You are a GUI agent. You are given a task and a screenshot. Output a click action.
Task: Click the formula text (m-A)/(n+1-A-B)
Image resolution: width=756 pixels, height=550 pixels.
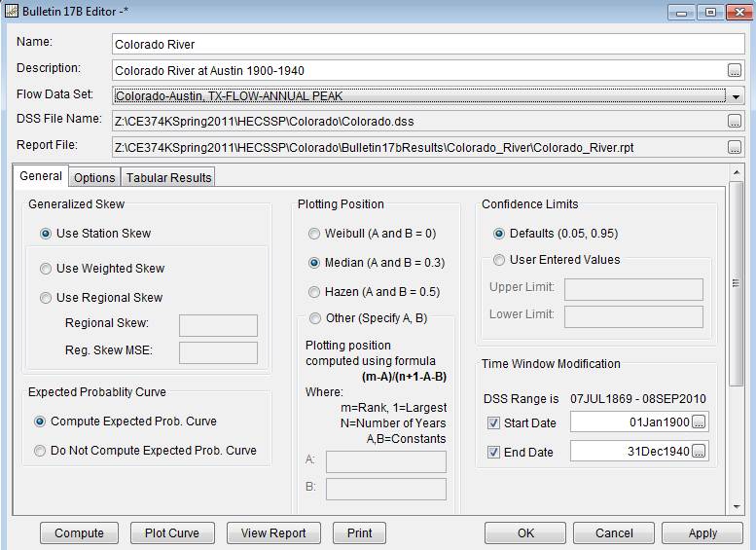[404, 377]
